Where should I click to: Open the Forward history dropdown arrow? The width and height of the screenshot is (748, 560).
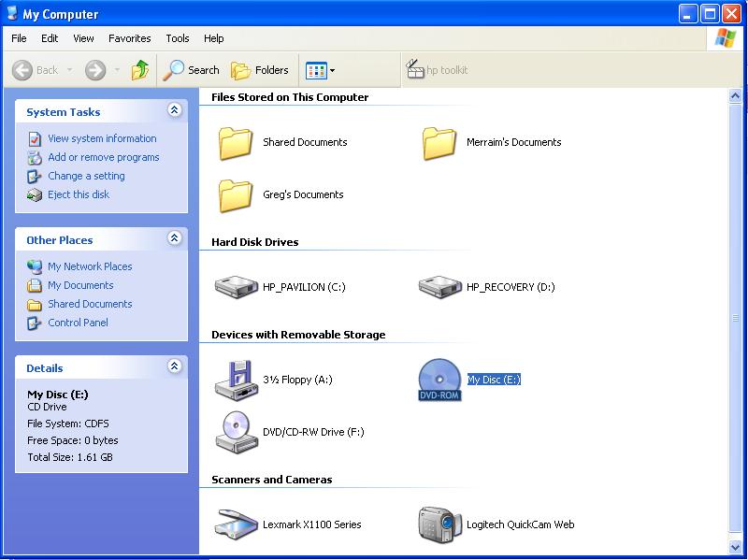117,71
